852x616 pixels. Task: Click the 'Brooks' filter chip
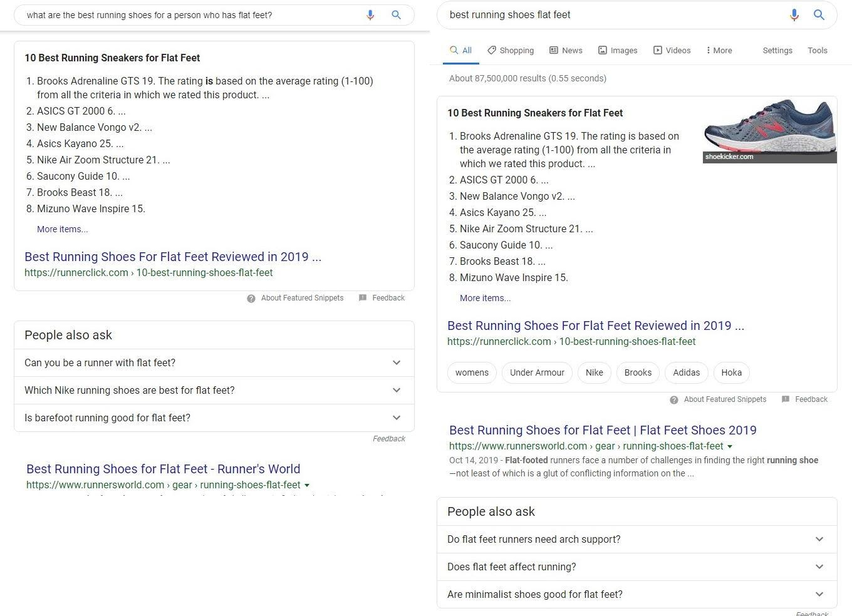tap(638, 372)
